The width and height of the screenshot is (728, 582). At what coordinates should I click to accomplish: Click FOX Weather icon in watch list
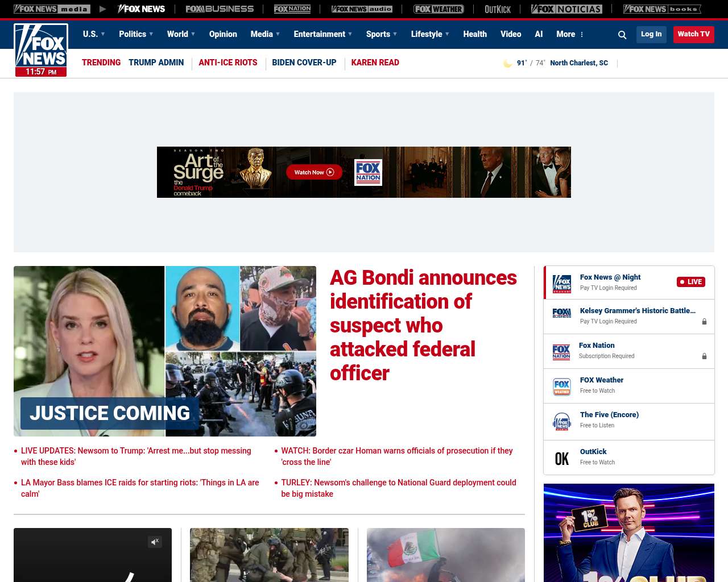[x=562, y=386]
